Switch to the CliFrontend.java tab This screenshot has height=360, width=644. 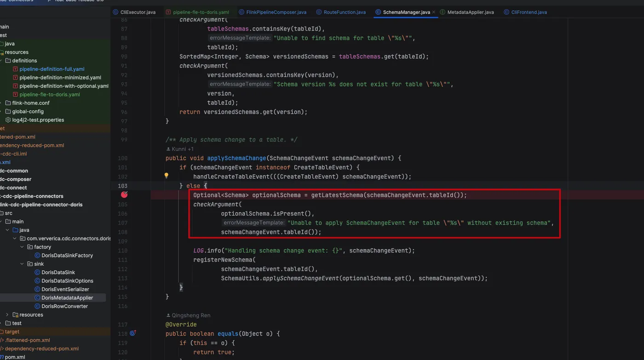pos(525,12)
